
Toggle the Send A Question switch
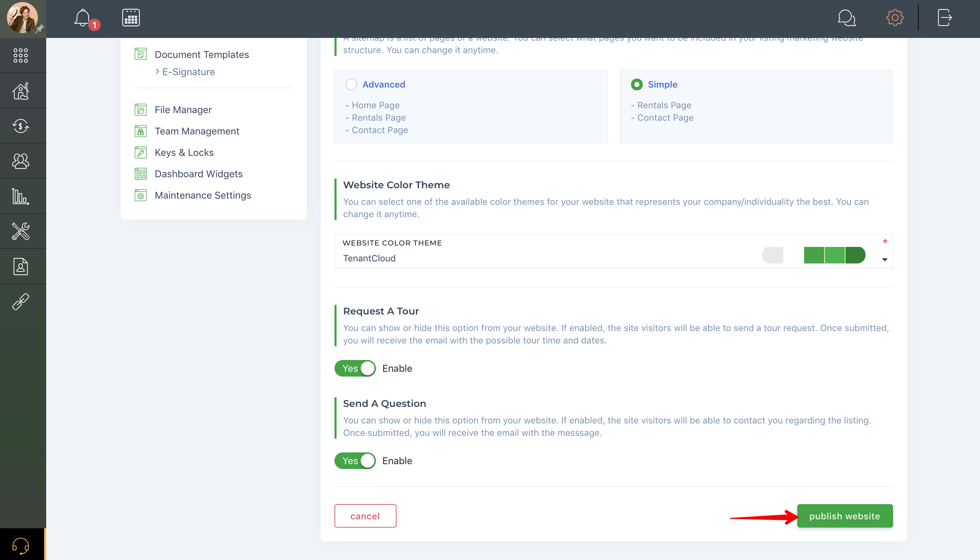[x=354, y=460]
